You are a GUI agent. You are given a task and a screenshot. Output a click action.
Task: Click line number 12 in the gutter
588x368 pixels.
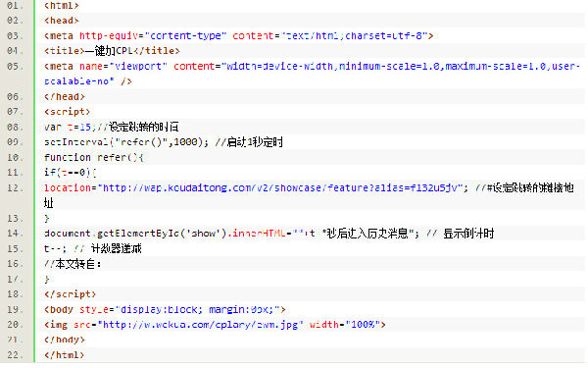coord(15,187)
